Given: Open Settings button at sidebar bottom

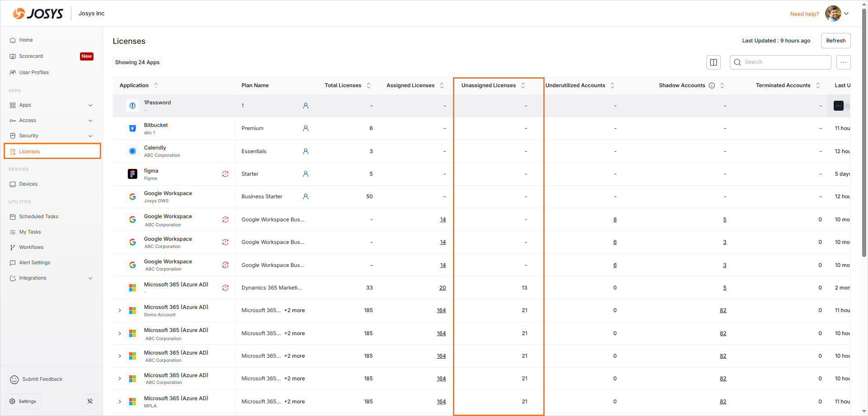Looking at the screenshot, I should click(x=23, y=401).
